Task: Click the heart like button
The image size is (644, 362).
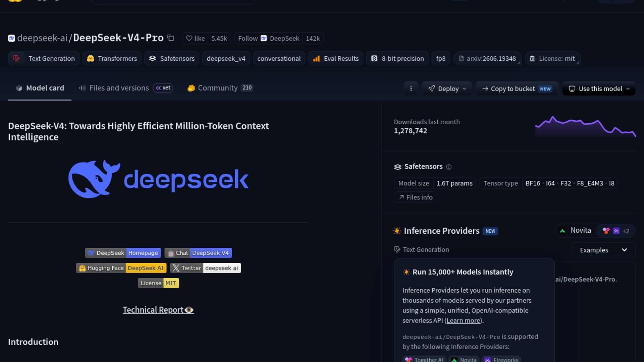Action: [195, 39]
